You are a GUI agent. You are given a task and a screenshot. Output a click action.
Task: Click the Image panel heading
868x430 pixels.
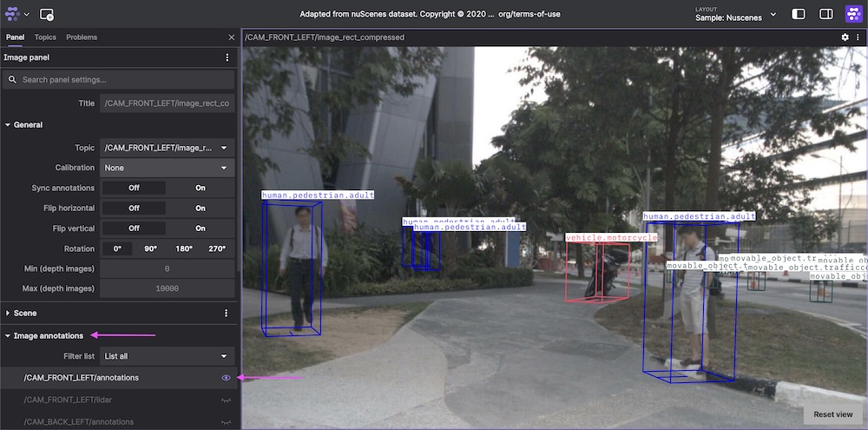[27, 57]
